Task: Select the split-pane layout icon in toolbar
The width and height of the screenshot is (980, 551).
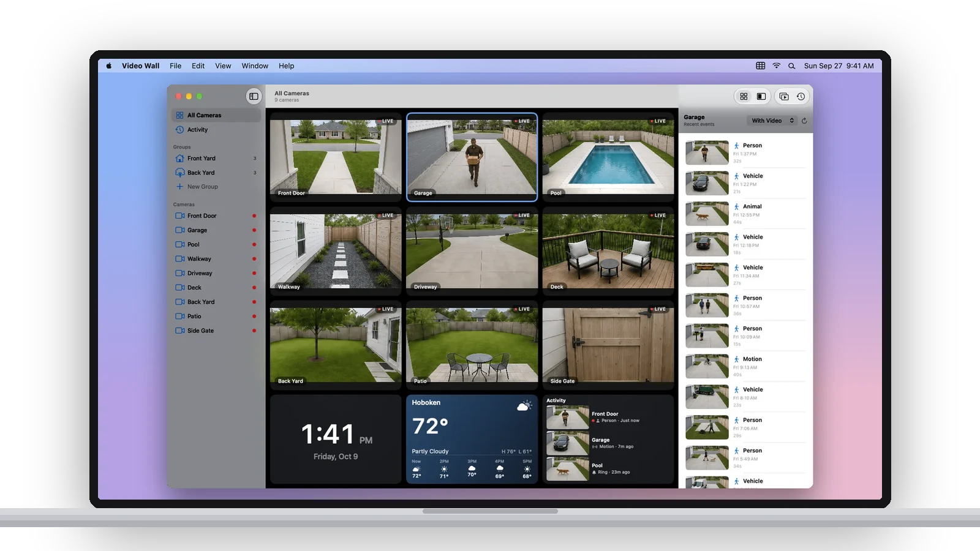Action: [761, 96]
